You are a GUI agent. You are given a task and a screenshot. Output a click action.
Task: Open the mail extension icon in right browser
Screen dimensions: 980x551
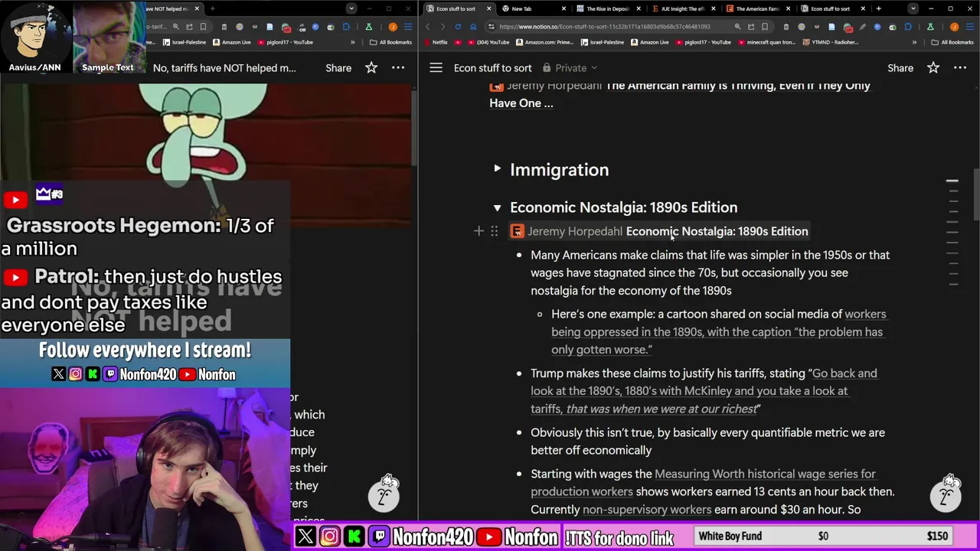[x=817, y=27]
